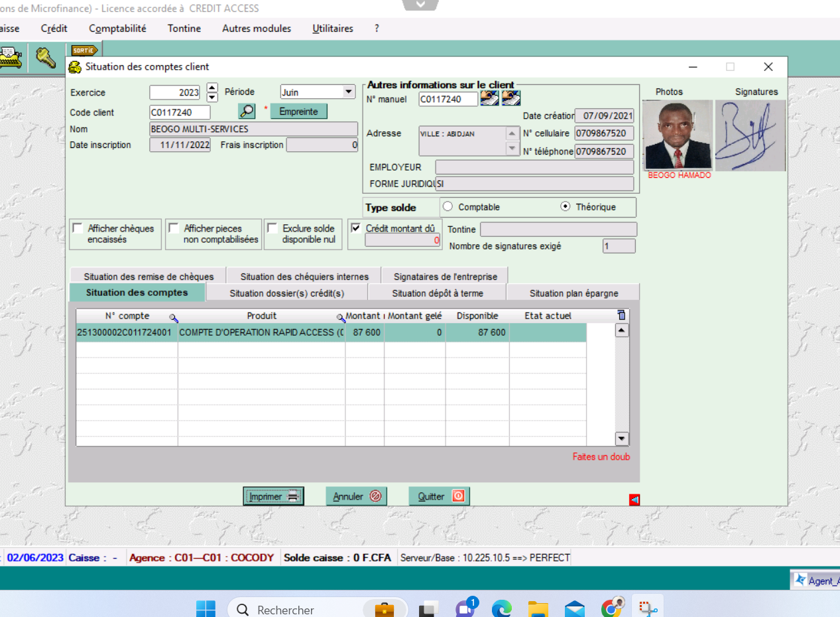840x617 pixels.
Task: Click the SORTIE exit sign icon
Action: [x=84, y=50]
